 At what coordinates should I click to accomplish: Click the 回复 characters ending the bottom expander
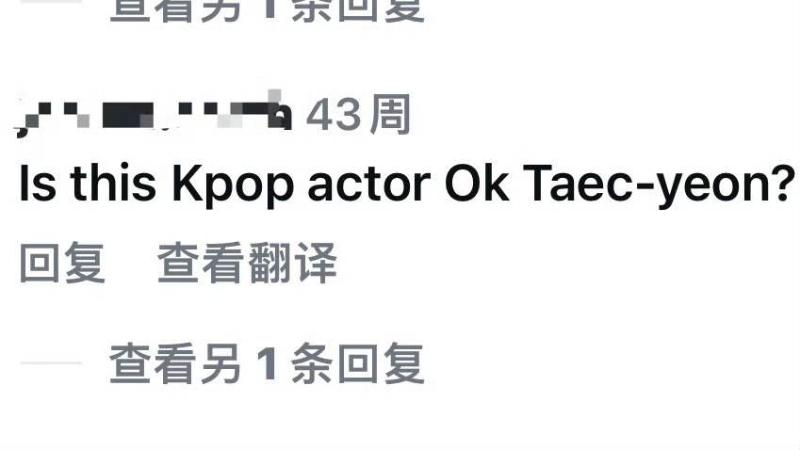pos(381,363)
